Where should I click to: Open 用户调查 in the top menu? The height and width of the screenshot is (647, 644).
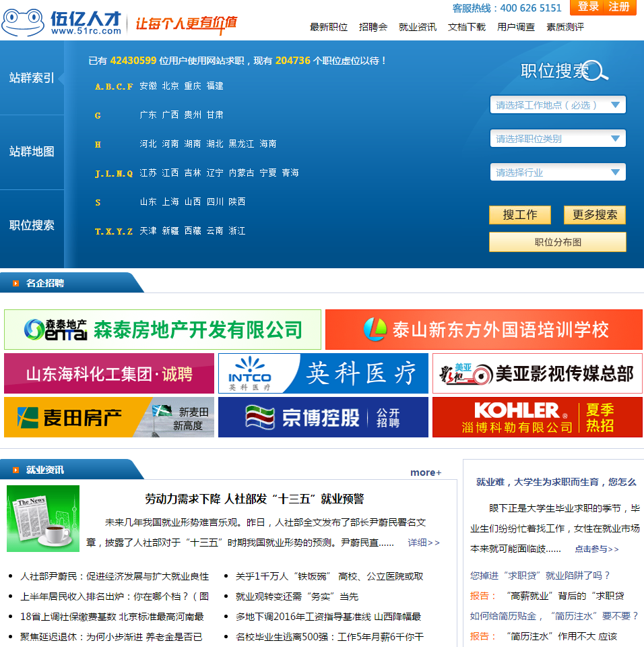point(516,27)
